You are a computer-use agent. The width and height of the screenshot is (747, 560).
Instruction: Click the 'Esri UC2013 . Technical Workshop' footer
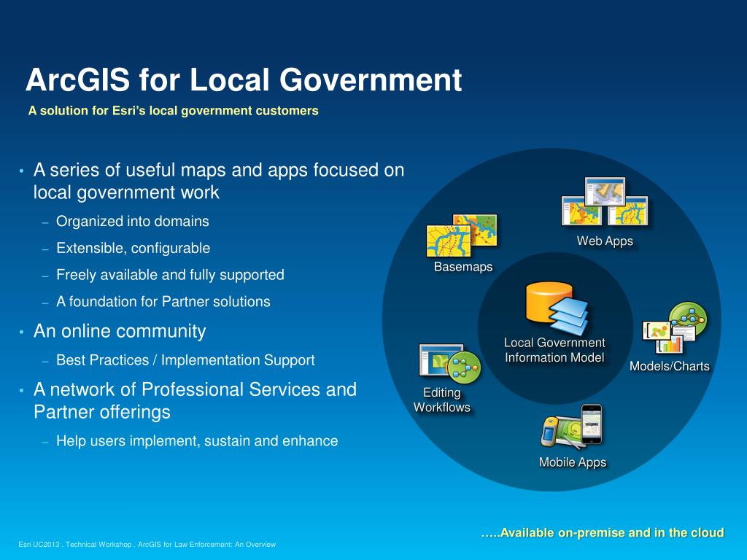pyautogui.click(x=147, y=544)
